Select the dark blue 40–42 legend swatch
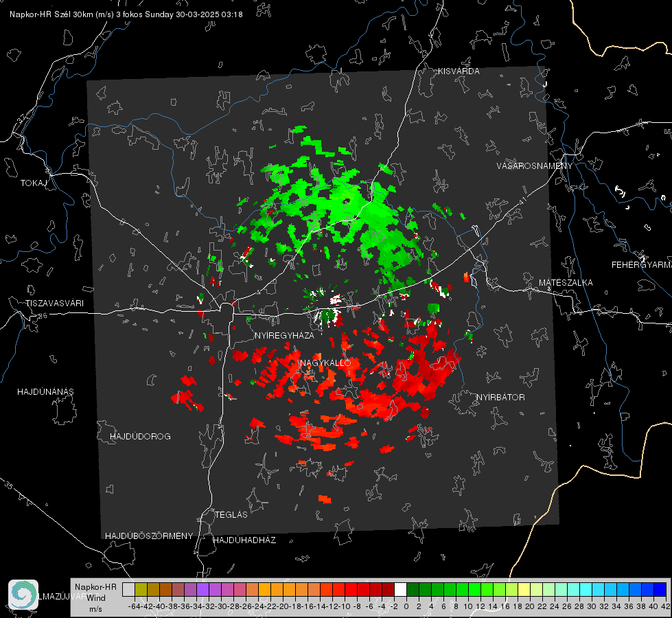 (660, 589)
